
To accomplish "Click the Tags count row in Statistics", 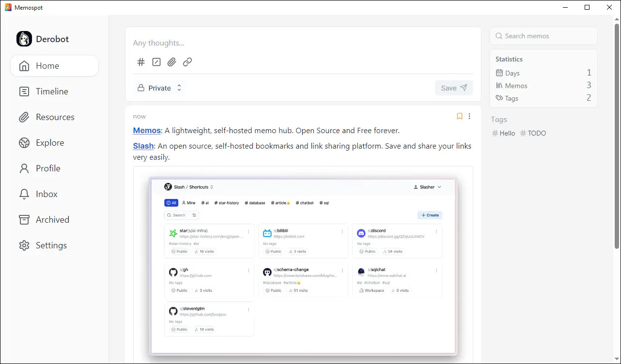I will click(543, 98).
